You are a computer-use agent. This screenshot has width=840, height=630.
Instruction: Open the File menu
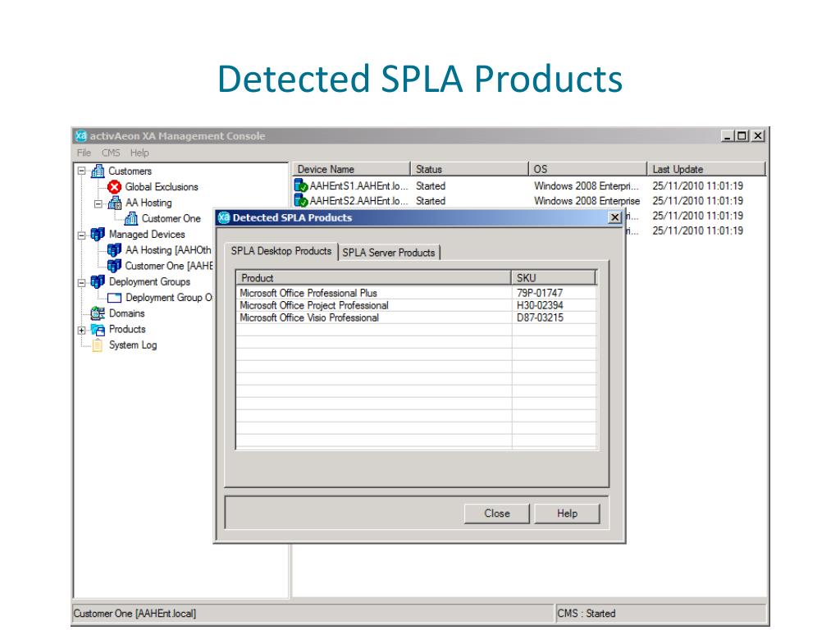click(x=84, y=153)
